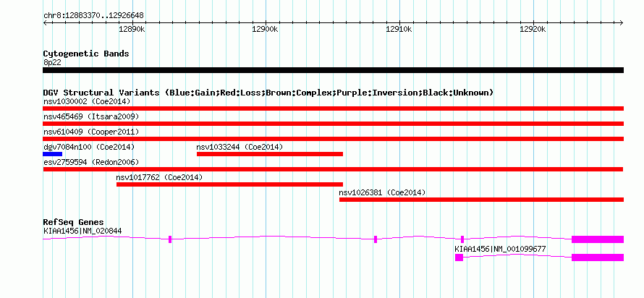Viewport: 644px width, 298px height.
Task: Select red bar for nsv610409 variant
Action: (333, 139)
